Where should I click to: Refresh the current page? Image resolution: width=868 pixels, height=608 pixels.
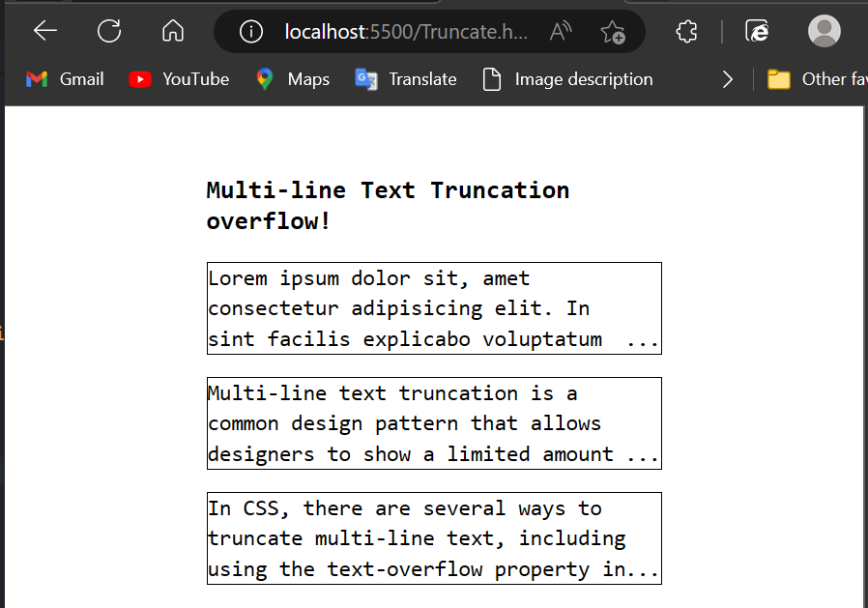point(109,32)
